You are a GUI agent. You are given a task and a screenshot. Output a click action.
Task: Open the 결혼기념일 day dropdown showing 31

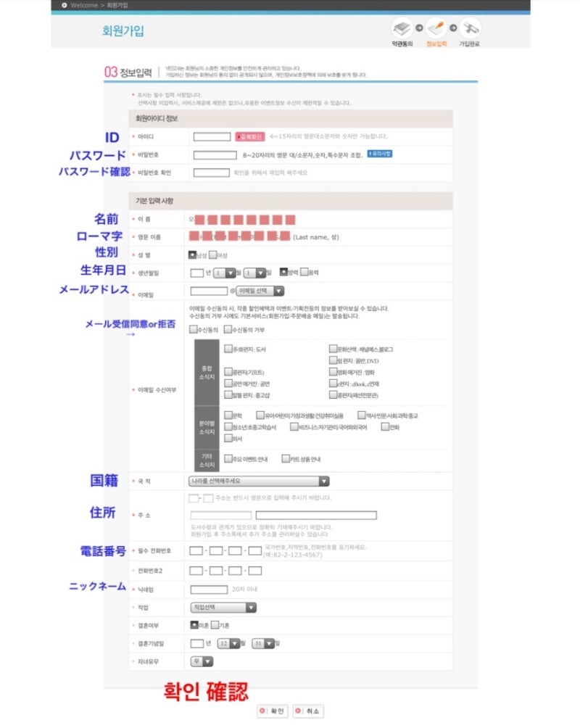pyautogui.click(x=263, y=643)
